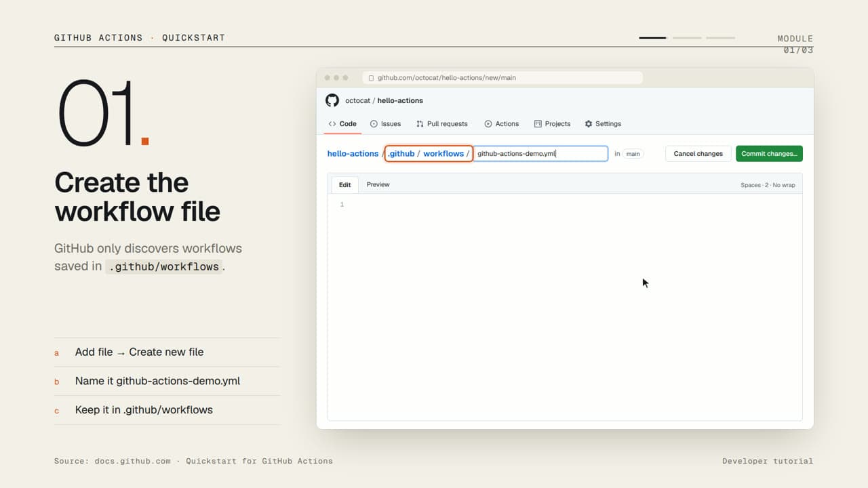
Task: Open the Issues tab
Action: coord(386,124)
